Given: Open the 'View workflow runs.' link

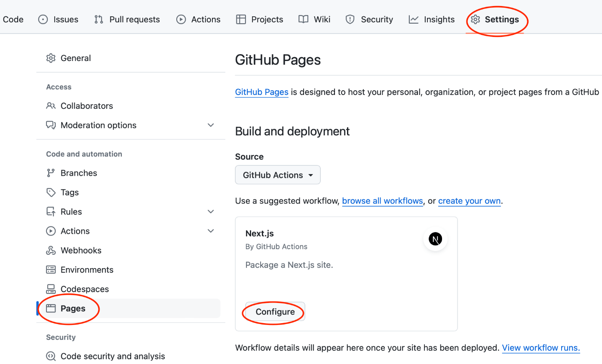Looking at the screenshot, I should (x=541, y=348).
